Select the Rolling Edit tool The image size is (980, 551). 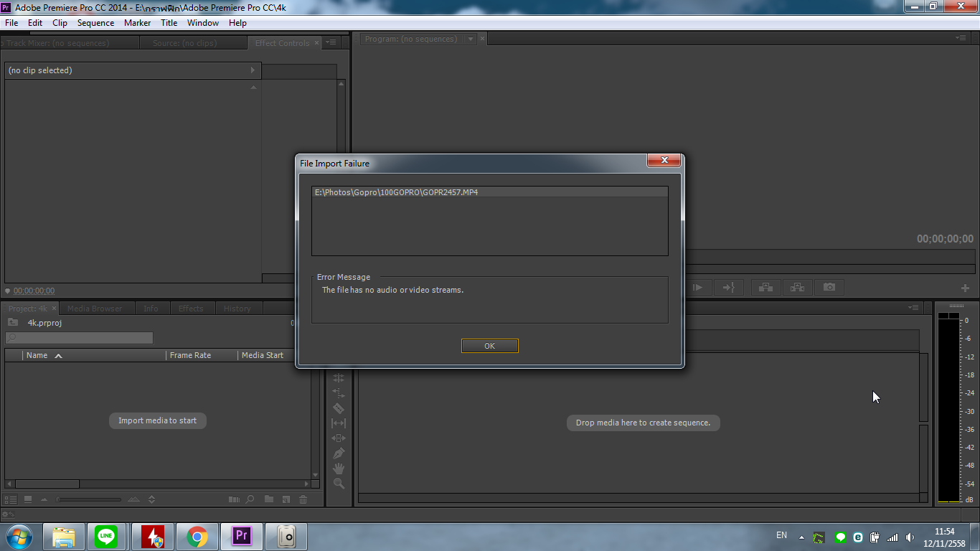[339, 378]
